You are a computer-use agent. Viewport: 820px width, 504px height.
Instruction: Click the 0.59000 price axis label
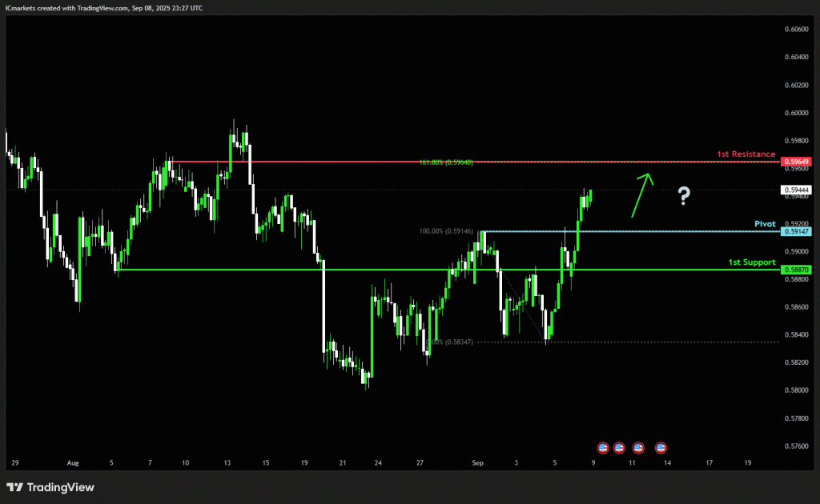[x=797, y=251]
